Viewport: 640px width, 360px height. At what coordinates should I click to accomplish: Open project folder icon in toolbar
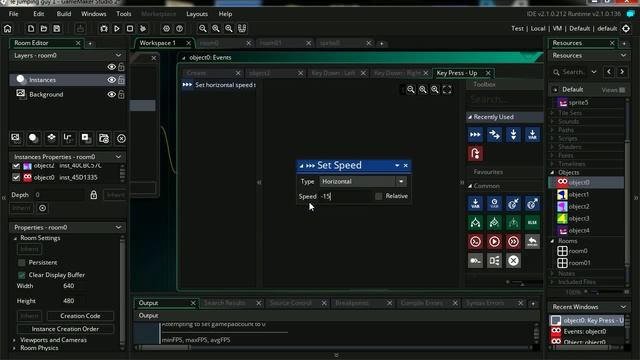point(44,29)
